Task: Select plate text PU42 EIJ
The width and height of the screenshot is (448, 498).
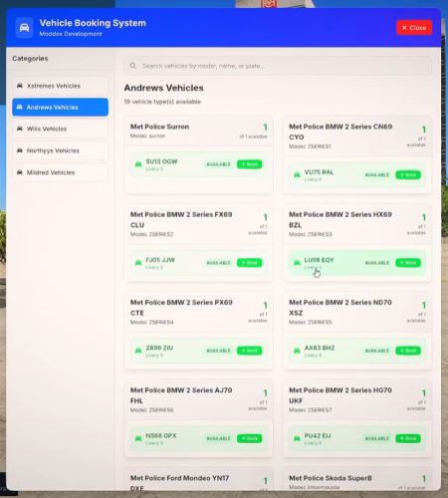Action: [318, 435]
